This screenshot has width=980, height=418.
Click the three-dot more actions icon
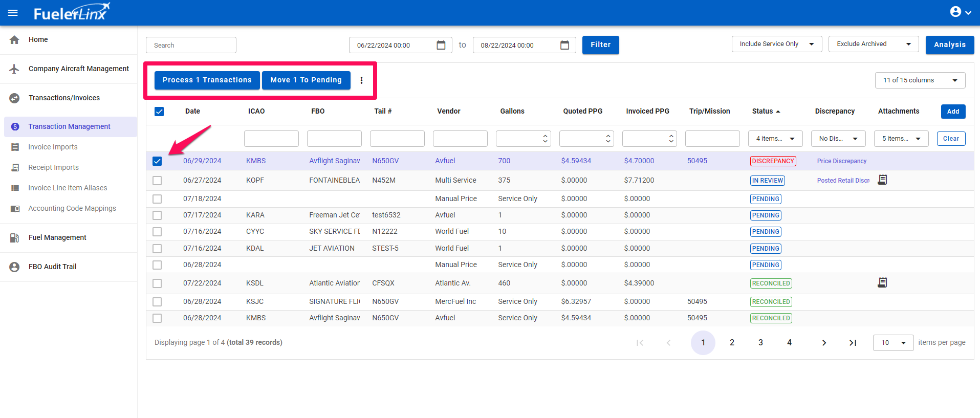pyautogui.click(x=361, y=80)
